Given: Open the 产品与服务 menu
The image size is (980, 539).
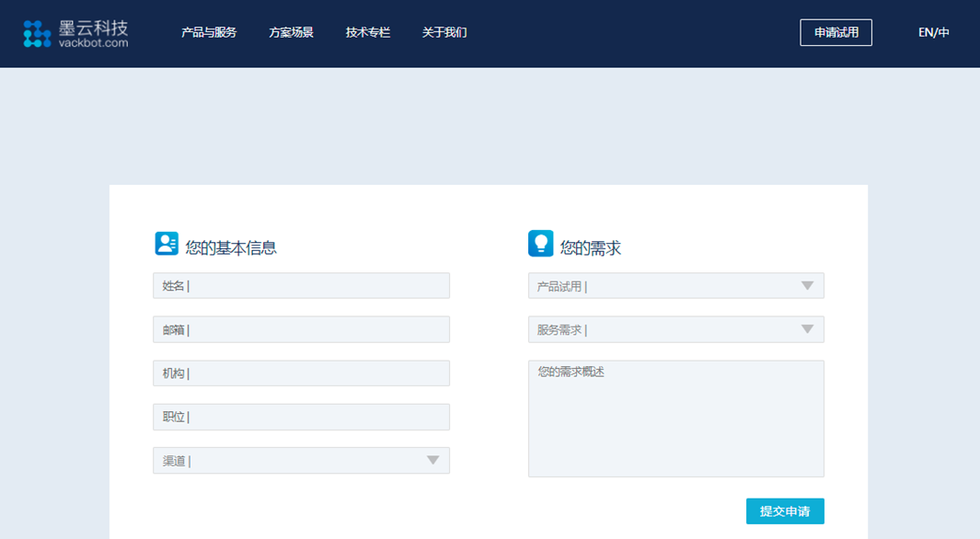Looking at the screenshot, I should coord(209,32).
